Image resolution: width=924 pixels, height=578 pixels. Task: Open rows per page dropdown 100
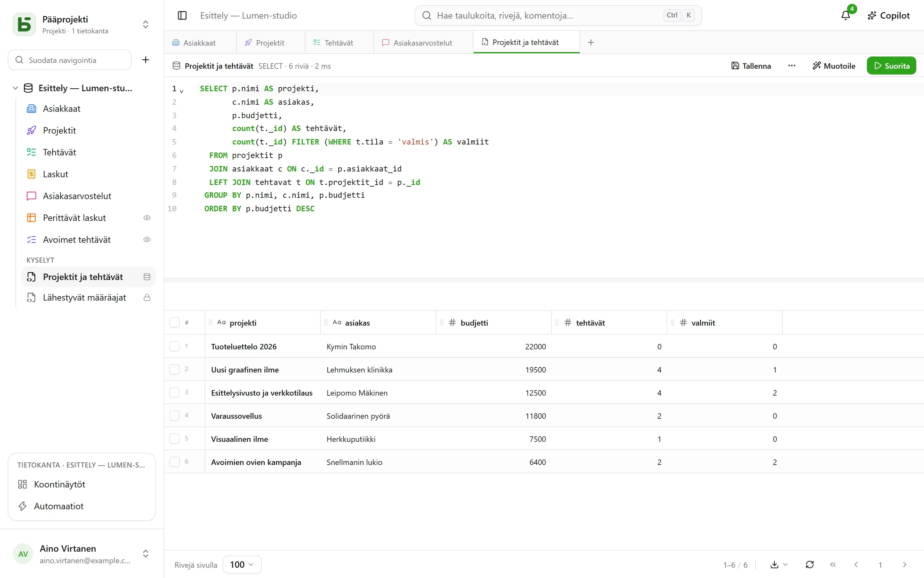click(x=242, y=564)
